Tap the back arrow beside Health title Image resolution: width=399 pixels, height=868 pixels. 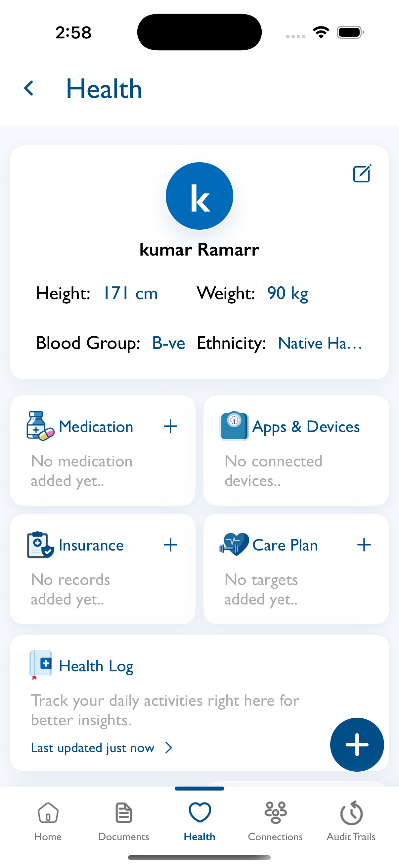29,88
